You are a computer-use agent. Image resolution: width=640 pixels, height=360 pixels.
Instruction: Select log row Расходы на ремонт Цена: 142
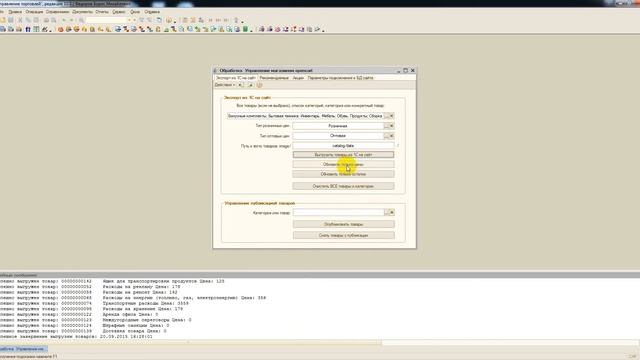click(x=89, y=292)
